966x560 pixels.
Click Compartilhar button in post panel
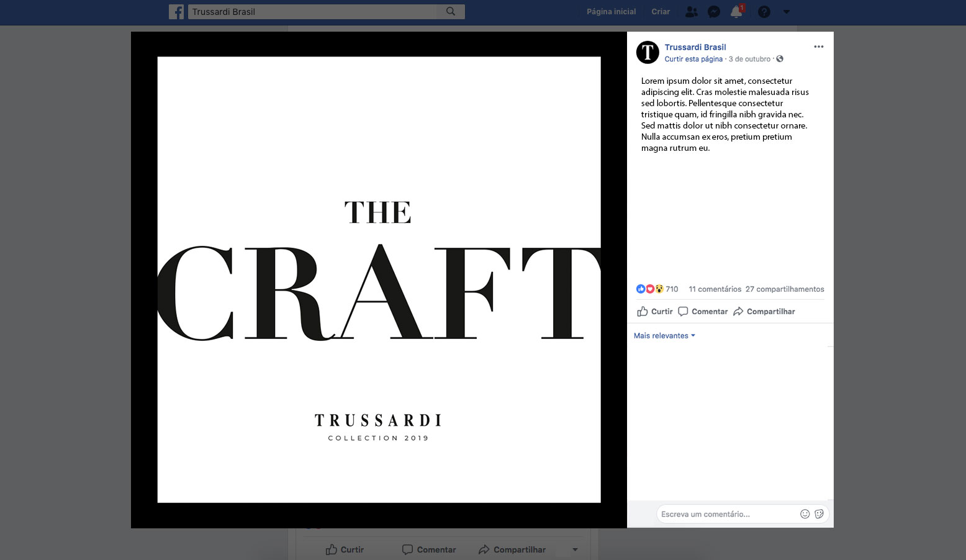(x=764, y=312)
